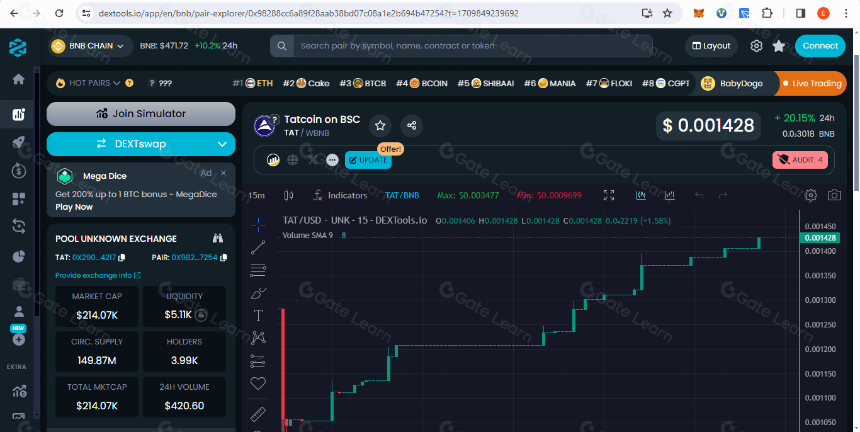The height and width of the screenshot is (432, 860).
Task: Click the Connect wallet button
Action: [x=820, y=46]
